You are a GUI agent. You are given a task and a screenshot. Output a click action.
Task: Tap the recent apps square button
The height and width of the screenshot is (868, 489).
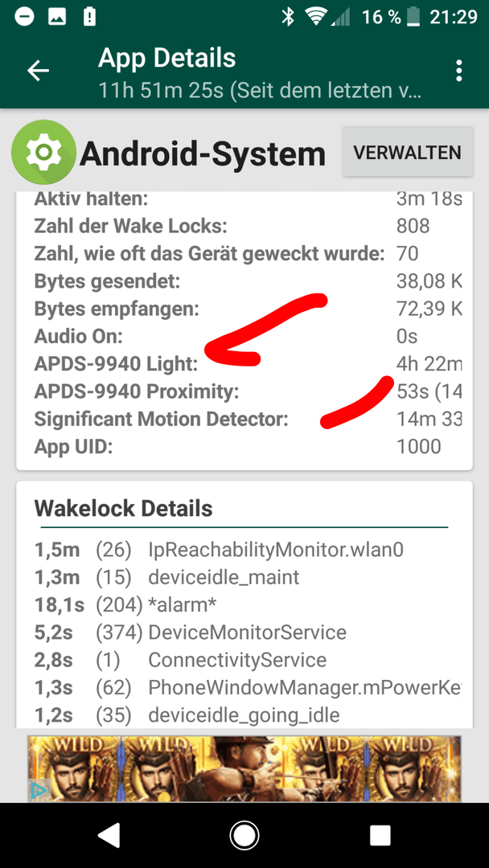(380, 835)
